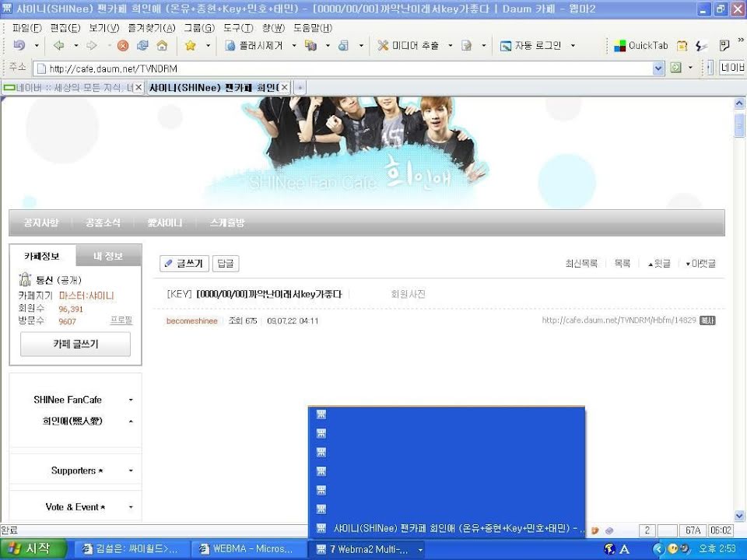Viewport: 747px width, 560px height.
Task: Open a new tab with the plus button
Action: (300, 88)
